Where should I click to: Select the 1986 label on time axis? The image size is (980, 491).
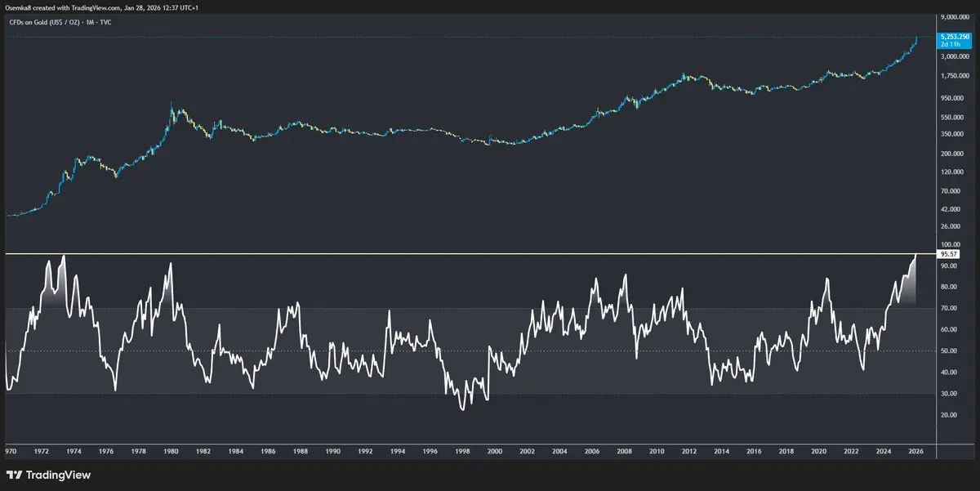click(268, 450)
